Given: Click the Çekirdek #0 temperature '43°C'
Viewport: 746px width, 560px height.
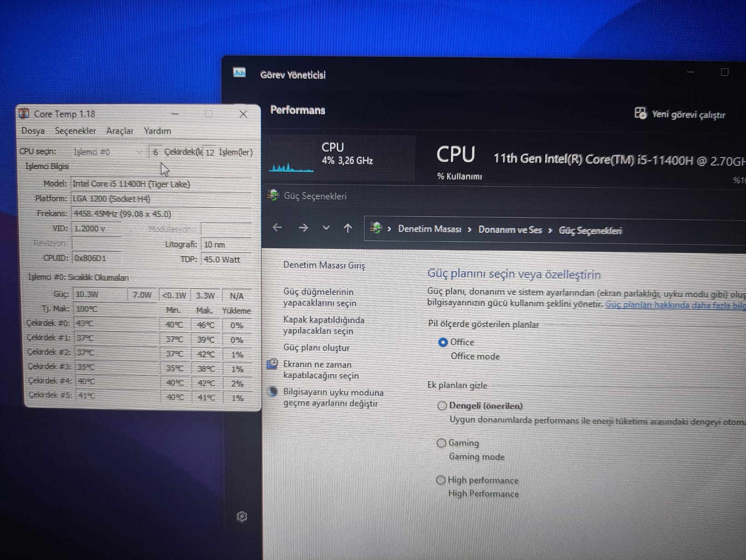Looking at the screenshot, I should pos(116,323).
